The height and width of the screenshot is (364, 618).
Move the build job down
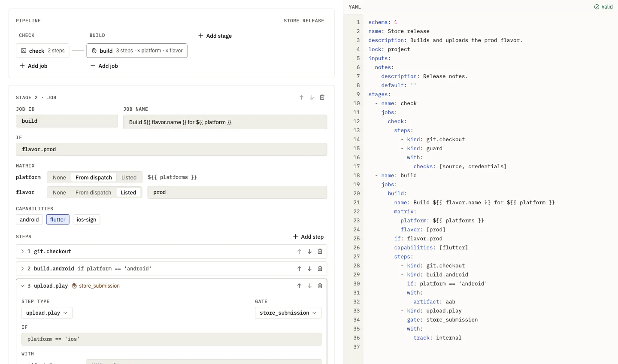[x=312, y=97]
